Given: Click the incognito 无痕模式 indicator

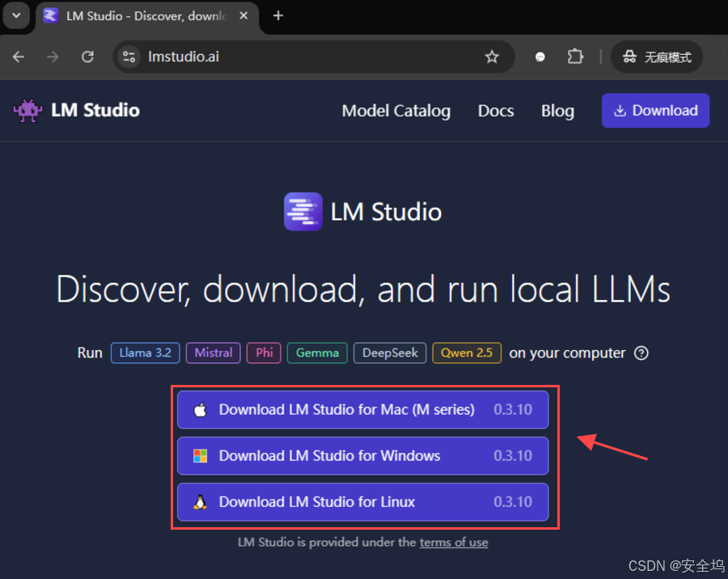Looking at the screenshot, I should (x=657, y=57).
